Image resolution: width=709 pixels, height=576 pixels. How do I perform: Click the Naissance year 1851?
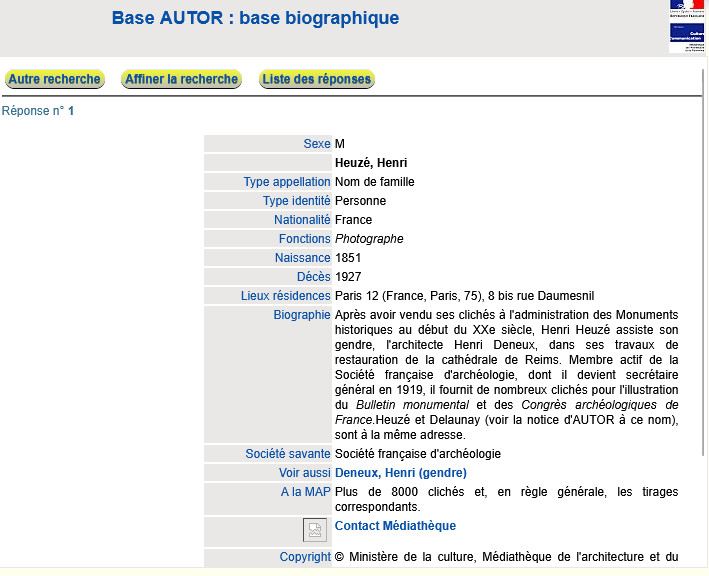click(x=348, y=258)
